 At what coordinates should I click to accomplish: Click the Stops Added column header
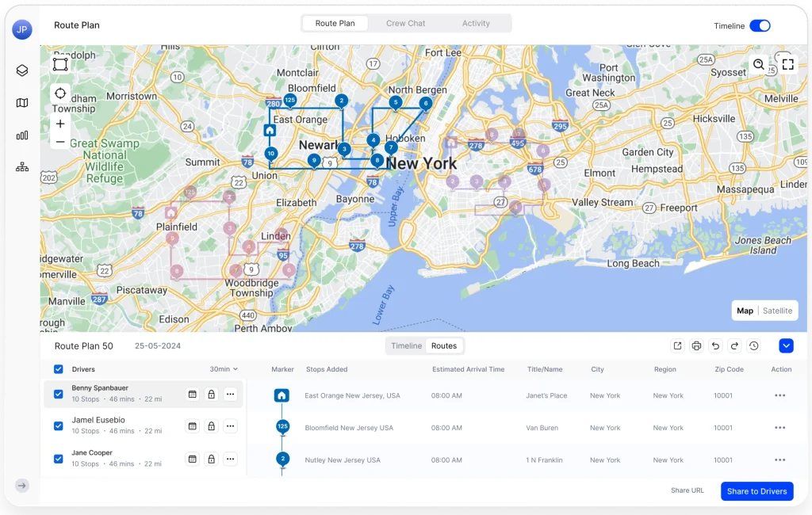pyautogui.click(x=327, y=369)
